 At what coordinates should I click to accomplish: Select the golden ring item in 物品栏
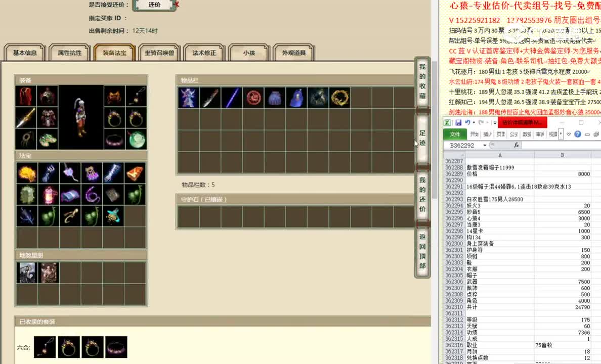pos(340,97)
